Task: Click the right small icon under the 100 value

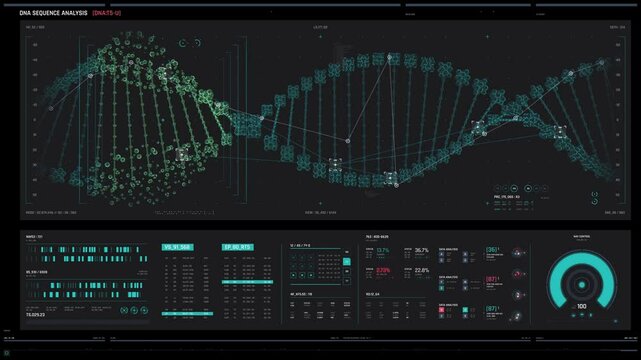Action: pos(590,315)
